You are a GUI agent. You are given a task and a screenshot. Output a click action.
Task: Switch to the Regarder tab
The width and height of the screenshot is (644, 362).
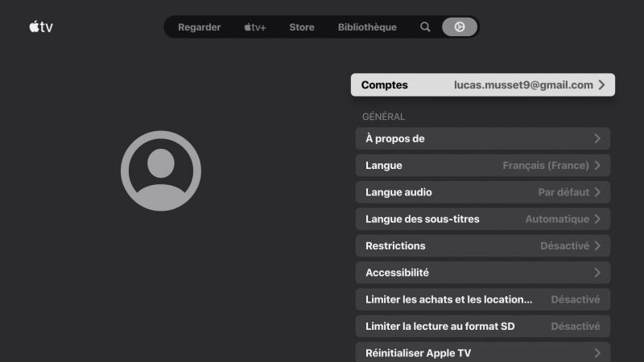pyautogui.click(x=199, y=27)
